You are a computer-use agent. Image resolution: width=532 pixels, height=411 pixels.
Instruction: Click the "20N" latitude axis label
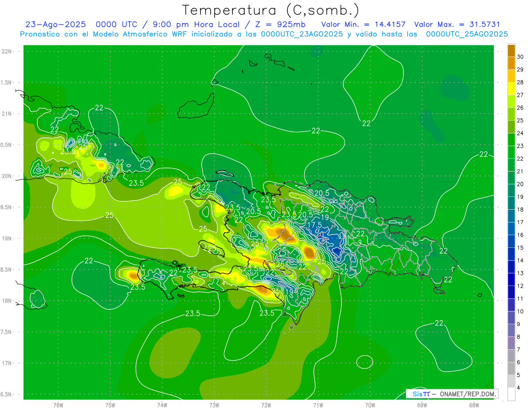[x=7, y=176]
